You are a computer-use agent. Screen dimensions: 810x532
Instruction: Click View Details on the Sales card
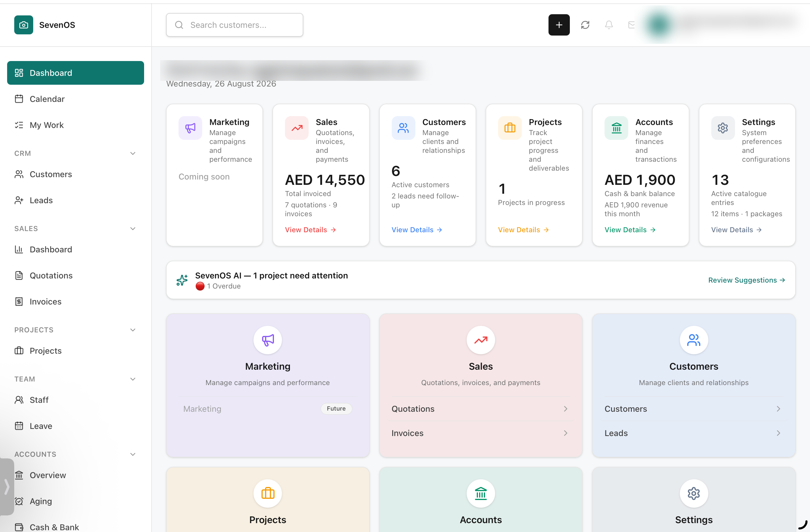[x=310, y=230]
